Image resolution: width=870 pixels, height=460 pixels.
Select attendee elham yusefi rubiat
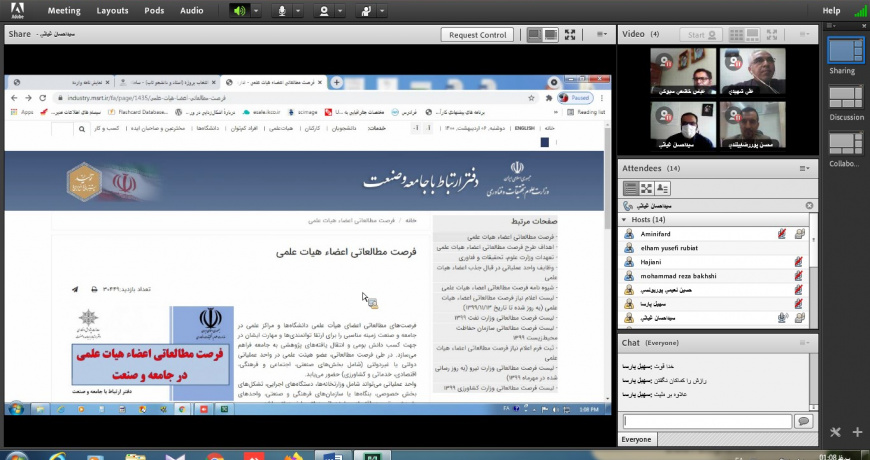click(x=714, y=248)
